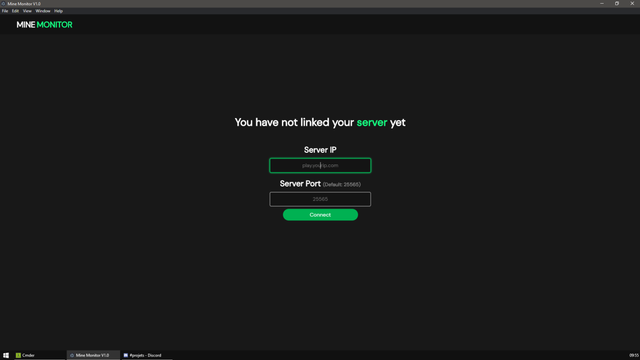Viewport: 640px width, 360px height.
Task: Click the 'You have not linked' heading
Action: click(x=320, y=122)
